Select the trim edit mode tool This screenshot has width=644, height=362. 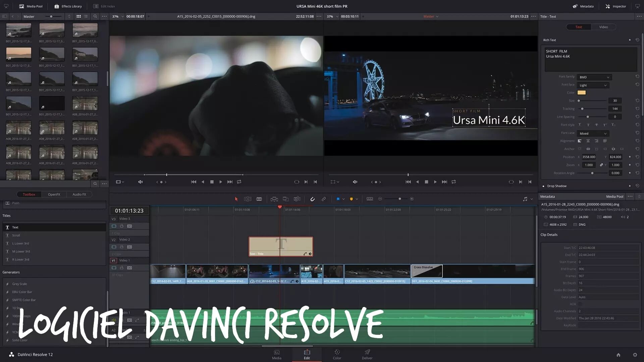point(248,199)
